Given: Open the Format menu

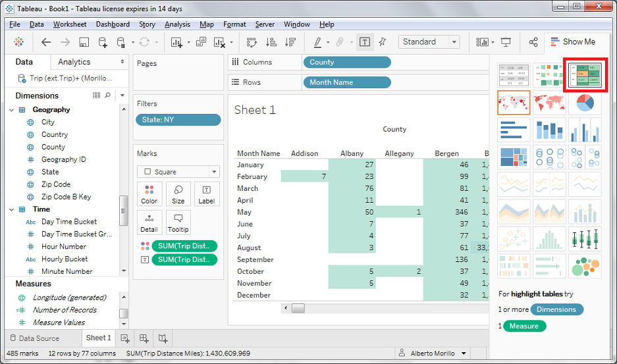Looking at the screenshot, I should [234, 24].
